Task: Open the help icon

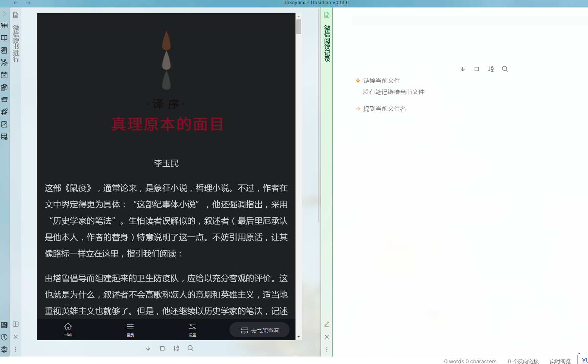Action: [4, 337]
